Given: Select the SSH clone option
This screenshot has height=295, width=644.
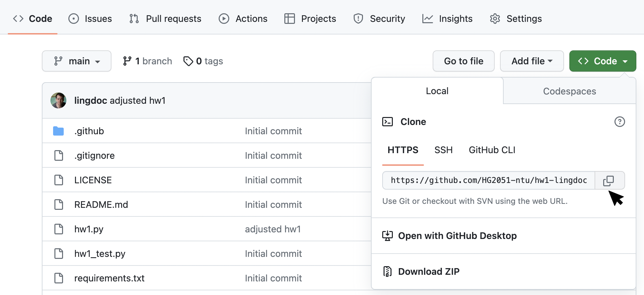Looking at the screenshot, I should pos(443,150).
